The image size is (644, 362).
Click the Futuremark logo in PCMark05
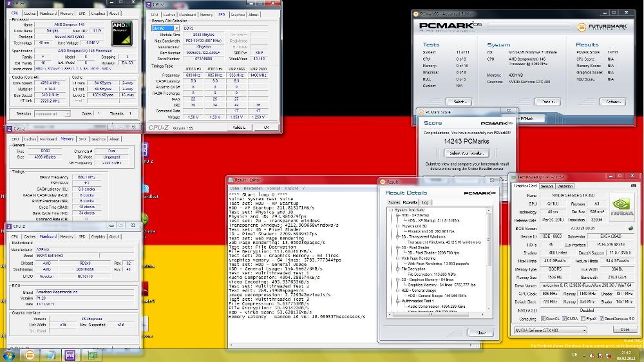click(x=603, y=26)
